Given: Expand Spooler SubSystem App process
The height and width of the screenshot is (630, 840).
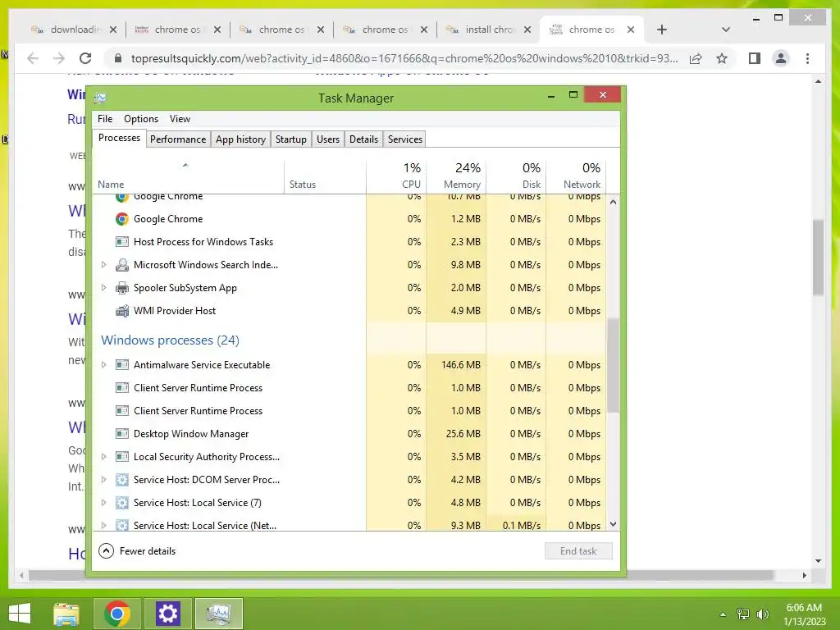Looking at the screenshot, I should [x=104, y=288].
